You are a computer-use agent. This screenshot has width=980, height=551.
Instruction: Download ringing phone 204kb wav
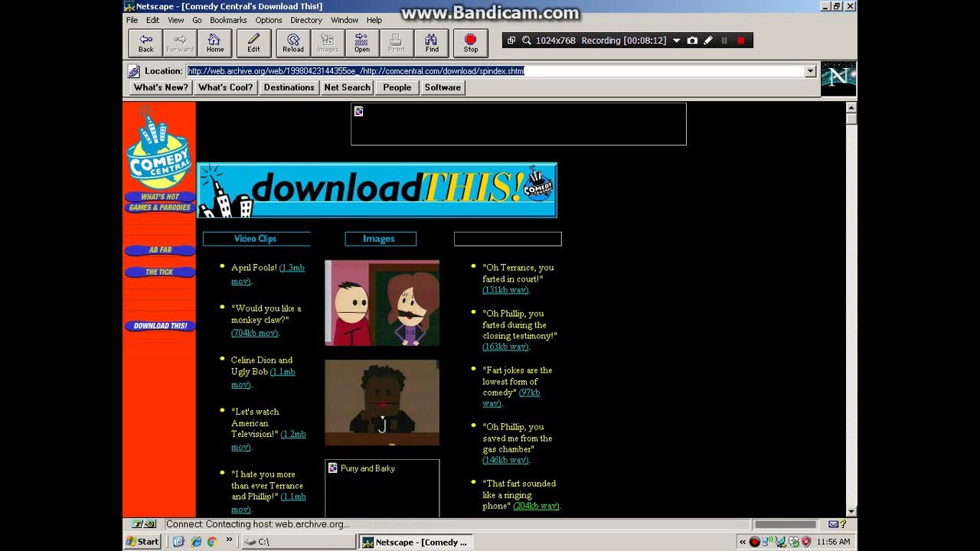(x=536, y=506)
